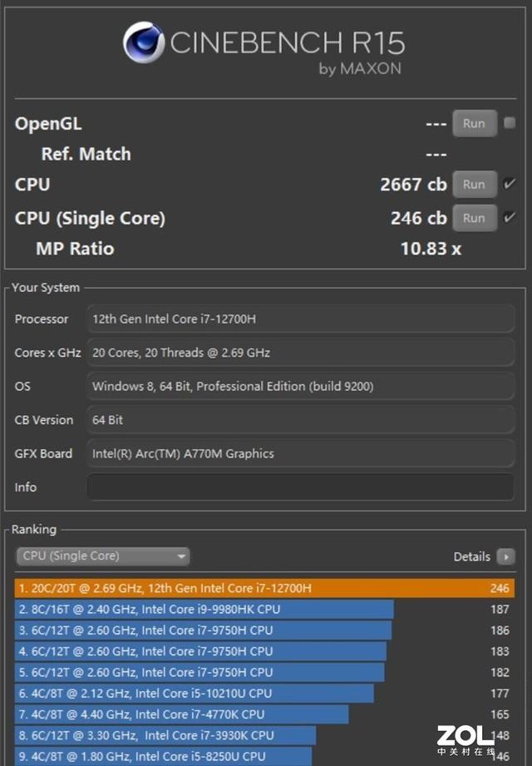This screenshot has height=766, width=532.
Task: Click the empty Info text field
Action: click(300, 487)
